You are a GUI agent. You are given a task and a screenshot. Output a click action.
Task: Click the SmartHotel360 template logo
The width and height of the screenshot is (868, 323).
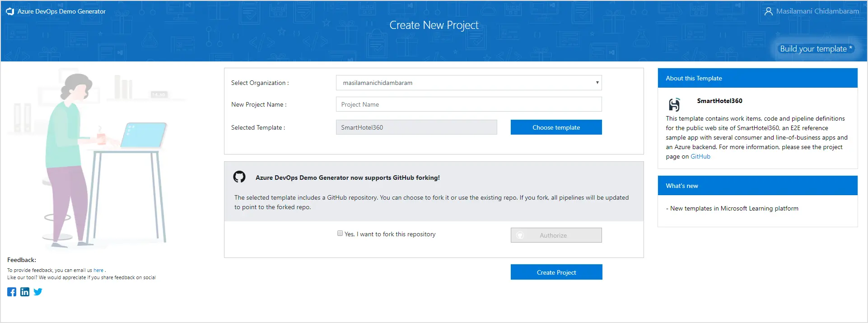click(x=674, y=104)
